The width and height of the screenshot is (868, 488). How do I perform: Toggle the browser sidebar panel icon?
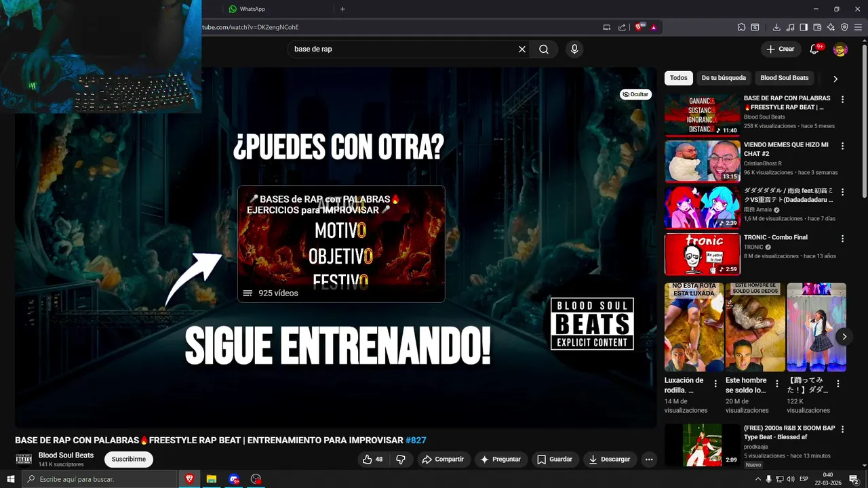[804, 27]
